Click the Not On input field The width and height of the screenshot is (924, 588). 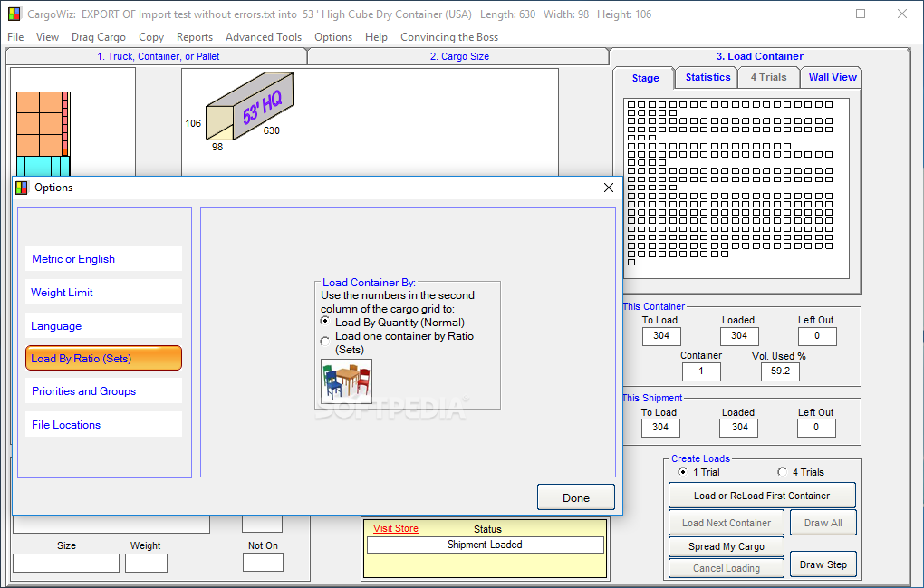pos(263,562)
